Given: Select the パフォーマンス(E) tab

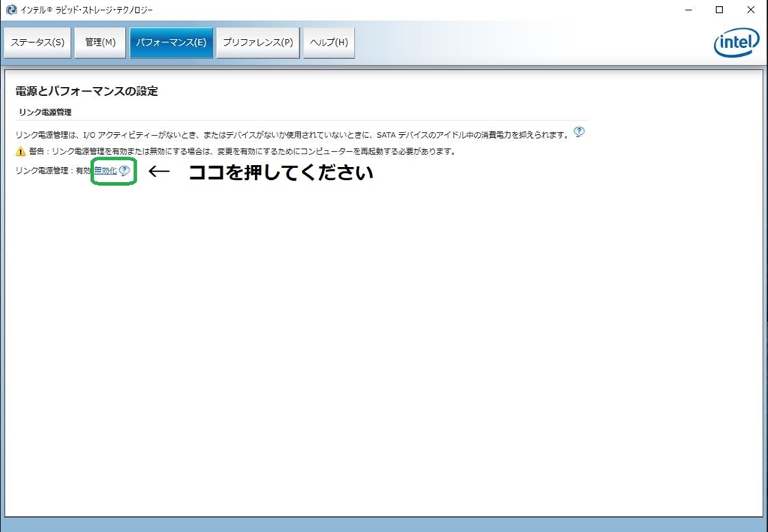Looking at the screenshot, I should 171,43.
